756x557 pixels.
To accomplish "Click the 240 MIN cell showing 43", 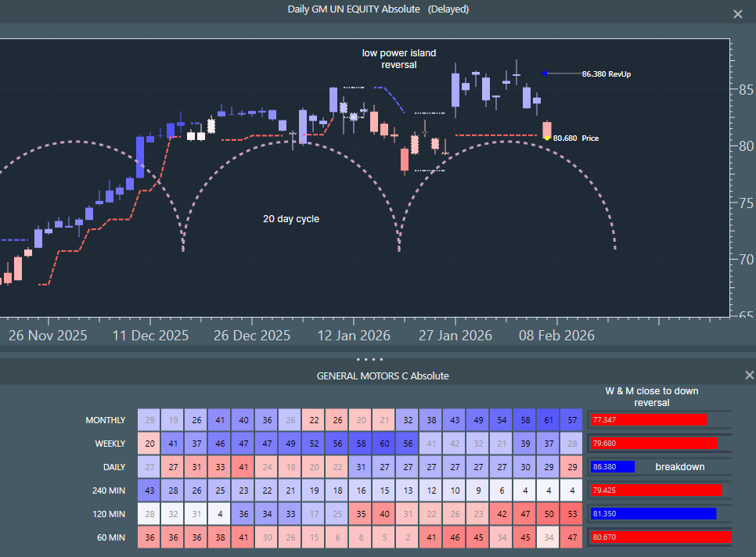I will pyautogui.click(x=149, y=491).
